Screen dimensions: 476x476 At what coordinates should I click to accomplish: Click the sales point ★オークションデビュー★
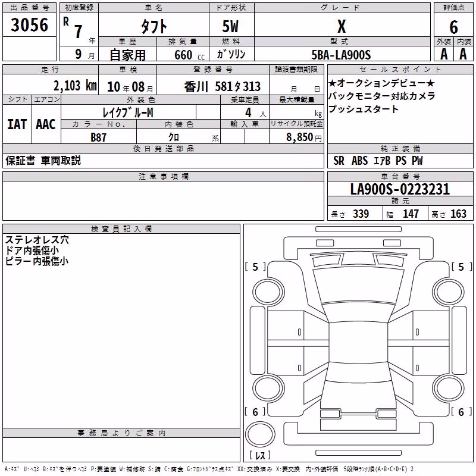click(x=381, y=83)
